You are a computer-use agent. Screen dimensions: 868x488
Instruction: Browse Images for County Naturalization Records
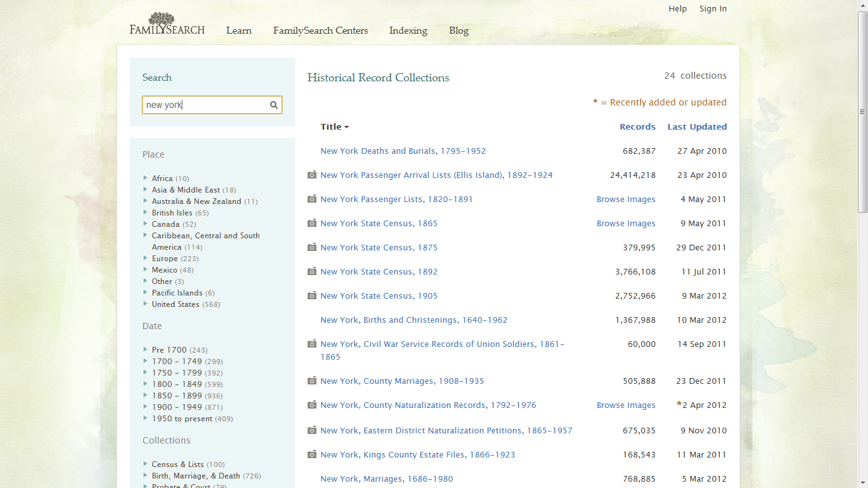coord(626,405)
